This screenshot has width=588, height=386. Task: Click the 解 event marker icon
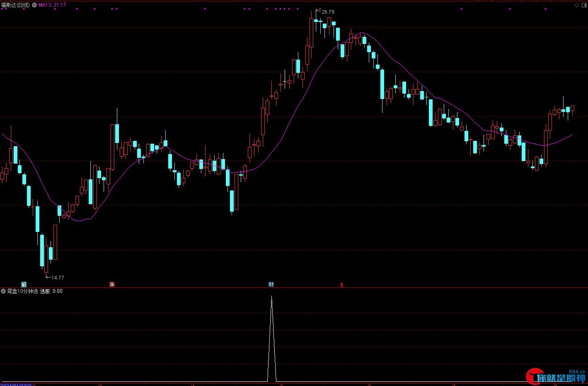coord(24,285)
